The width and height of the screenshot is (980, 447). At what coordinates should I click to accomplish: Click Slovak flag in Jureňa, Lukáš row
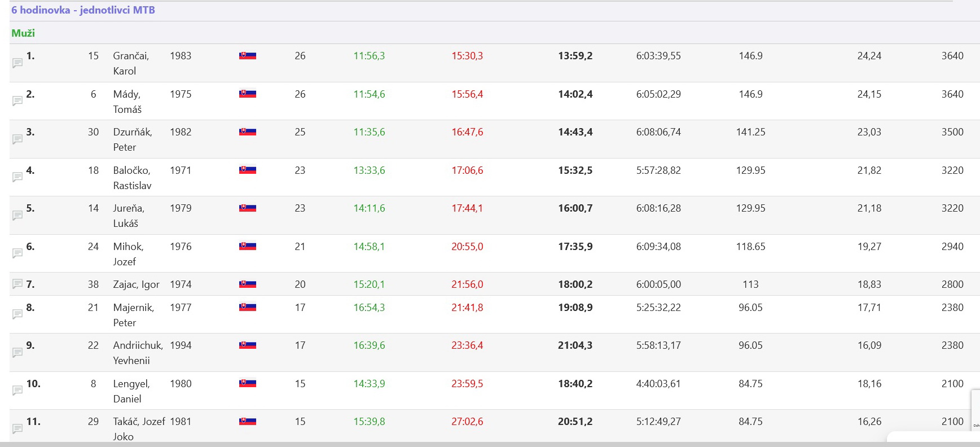pyautogui.click(x=247, y=208)
